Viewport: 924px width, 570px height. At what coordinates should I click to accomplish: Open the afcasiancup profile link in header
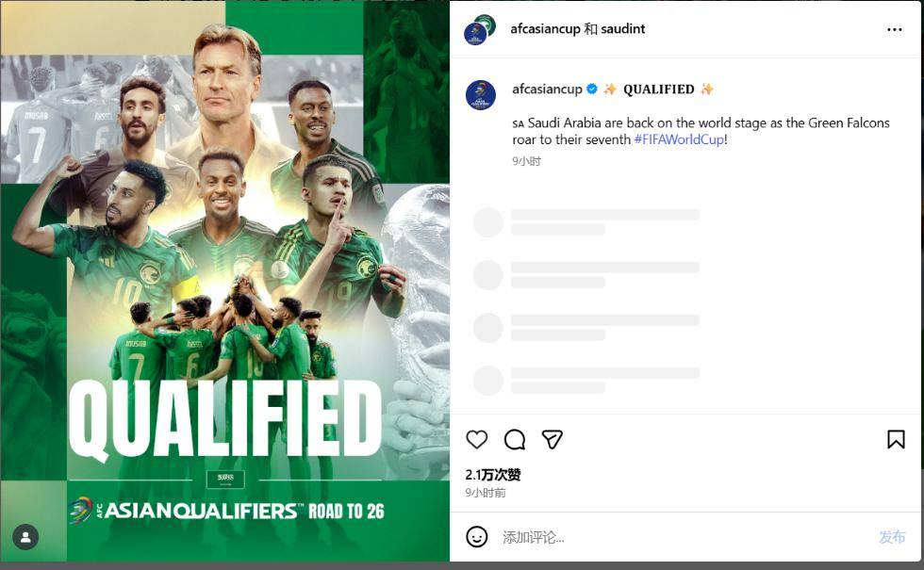coord(545,29)
